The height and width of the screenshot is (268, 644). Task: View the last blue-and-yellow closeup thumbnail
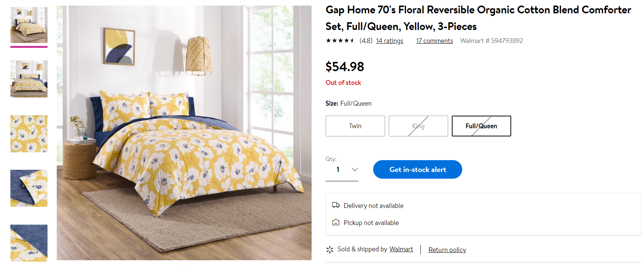tap(29, 243)
